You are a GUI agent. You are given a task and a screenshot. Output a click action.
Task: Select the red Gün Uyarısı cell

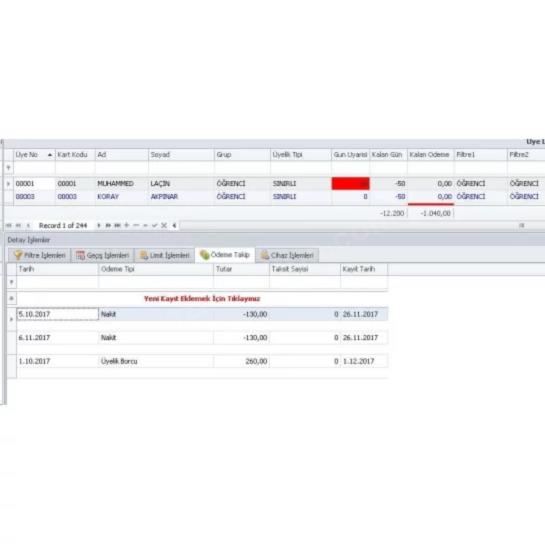(350, 184)
